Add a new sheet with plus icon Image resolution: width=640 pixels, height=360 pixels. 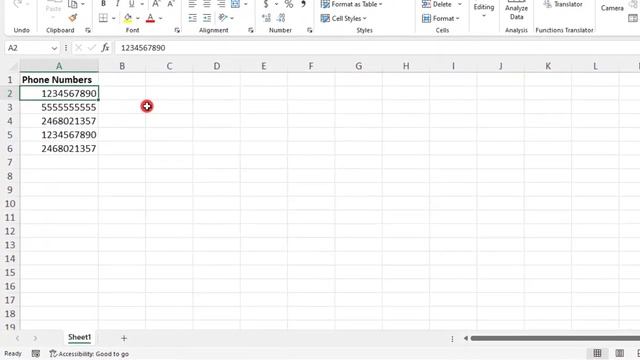[x=124, y=338]
